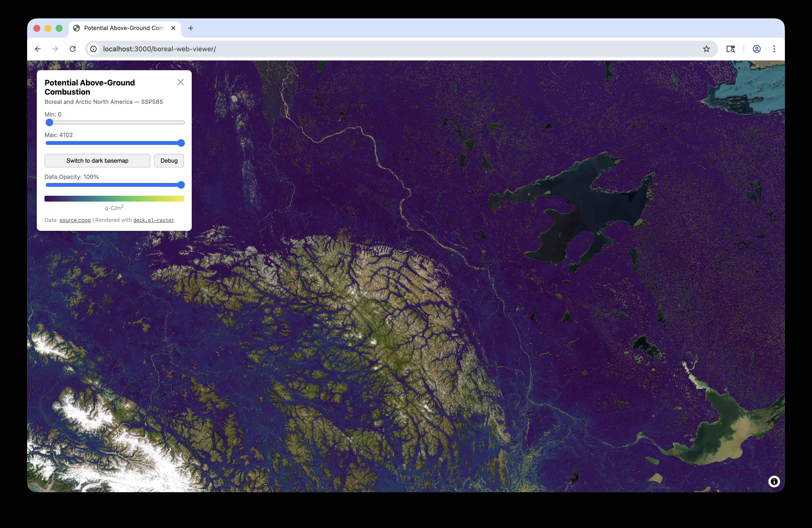Open the Chrome profile icon
This screenshot has width=812, height=528.
tap(756, 49)
